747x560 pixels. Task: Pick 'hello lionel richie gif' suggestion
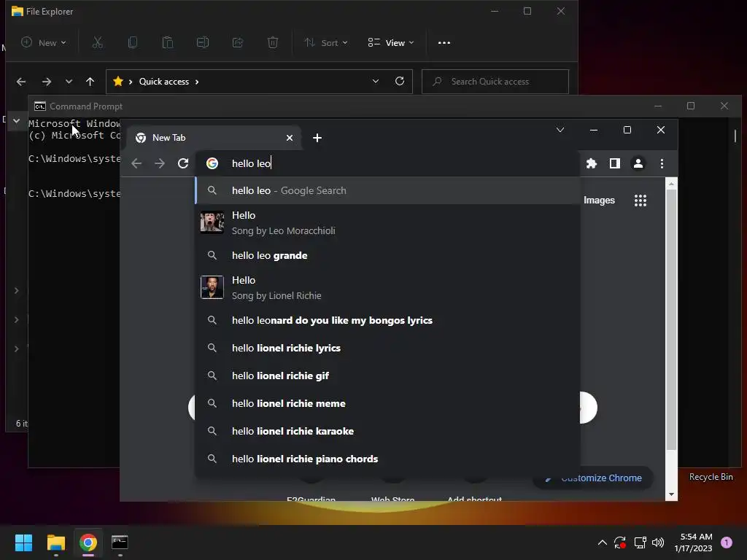click(x=388, y=376)
